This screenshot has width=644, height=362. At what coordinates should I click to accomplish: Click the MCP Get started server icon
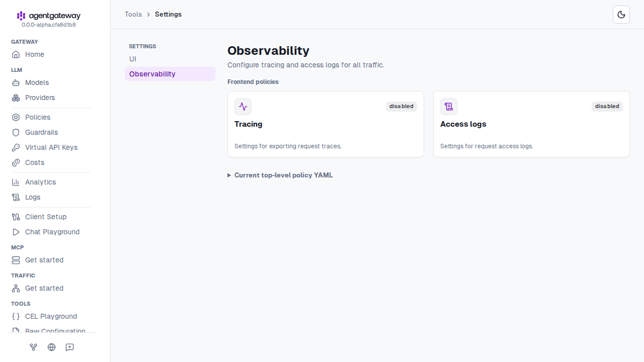point(16,260)
